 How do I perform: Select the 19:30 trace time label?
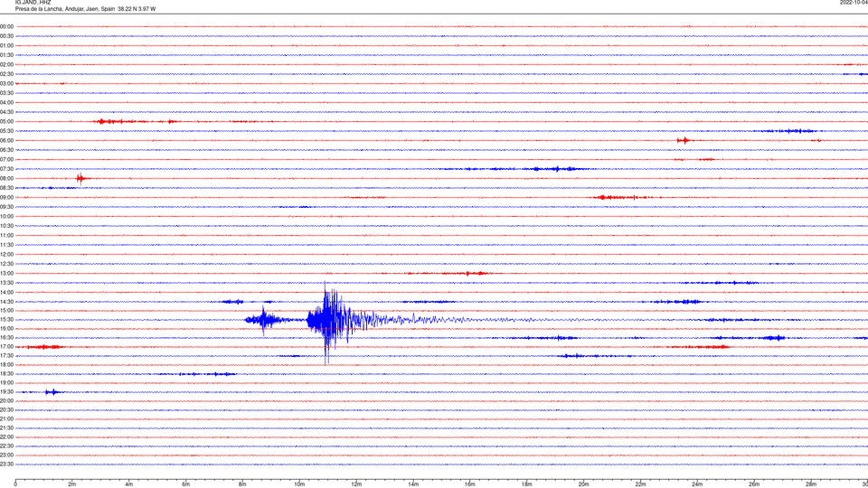tap(6, 391)
